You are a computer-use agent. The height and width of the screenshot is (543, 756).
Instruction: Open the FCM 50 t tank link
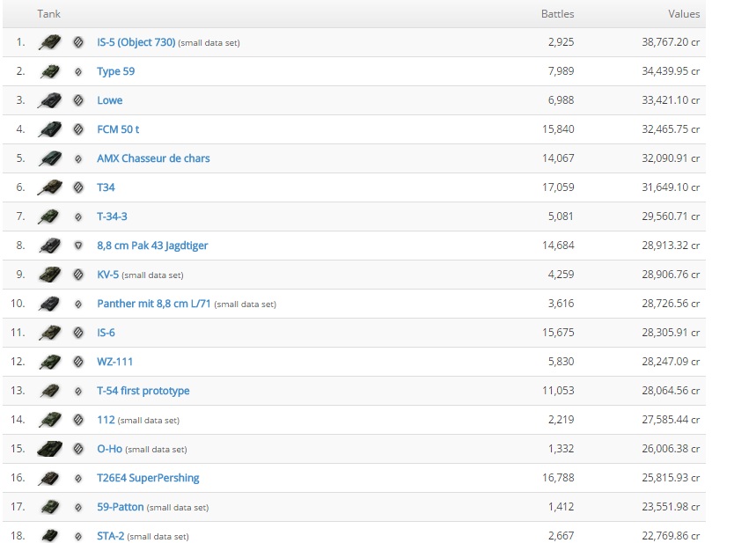118,129
